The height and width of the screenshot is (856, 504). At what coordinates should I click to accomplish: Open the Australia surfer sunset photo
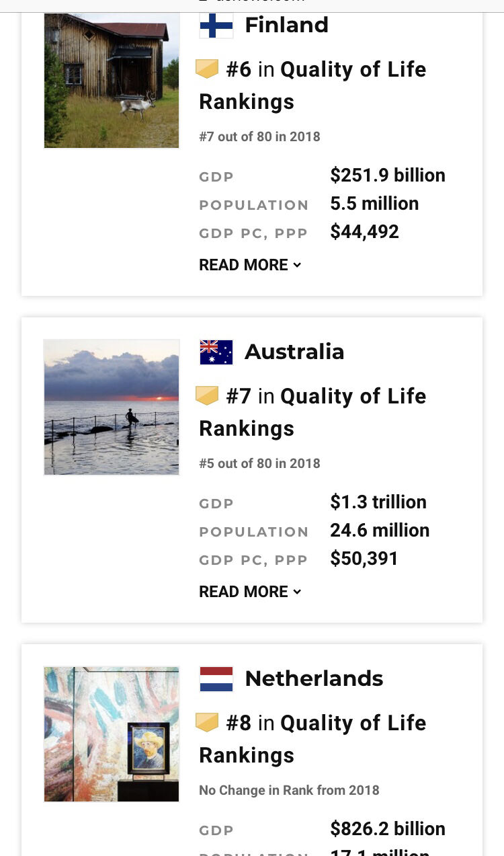click(112, 407)
